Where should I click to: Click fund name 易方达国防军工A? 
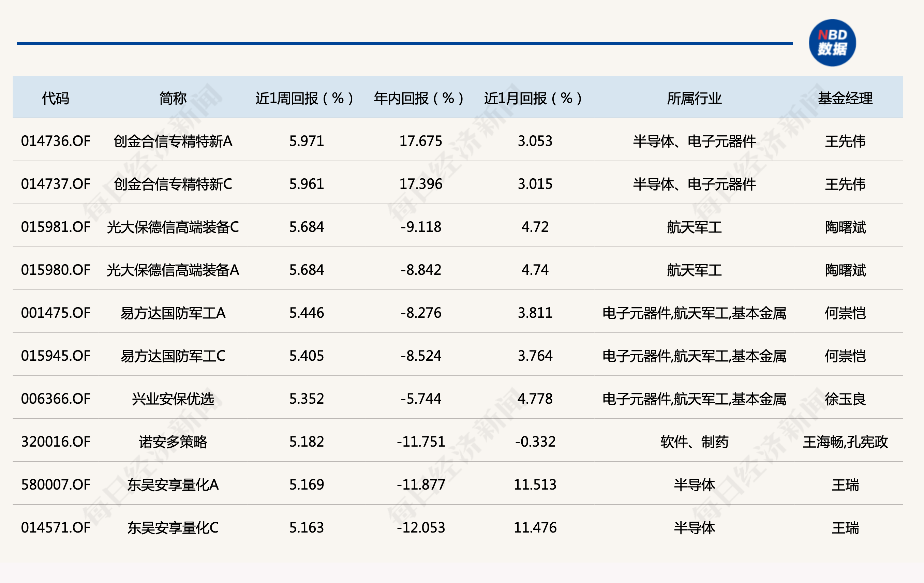coord(173,313)
